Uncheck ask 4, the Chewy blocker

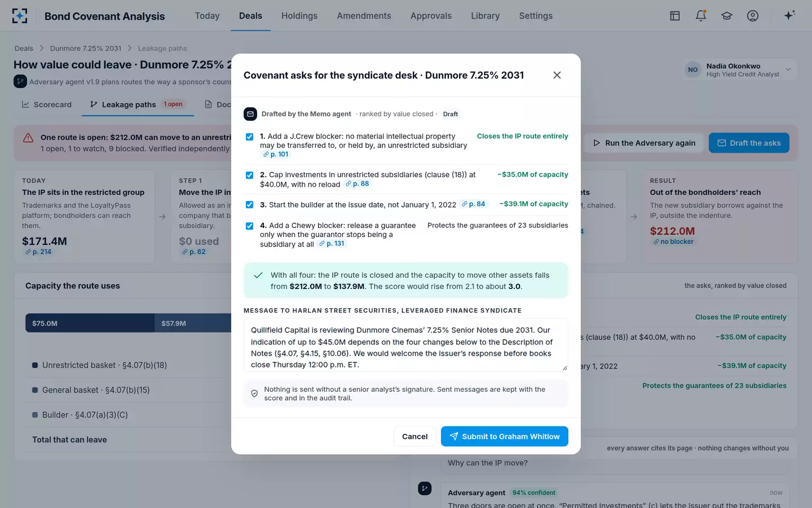click(x=249, y=226)
